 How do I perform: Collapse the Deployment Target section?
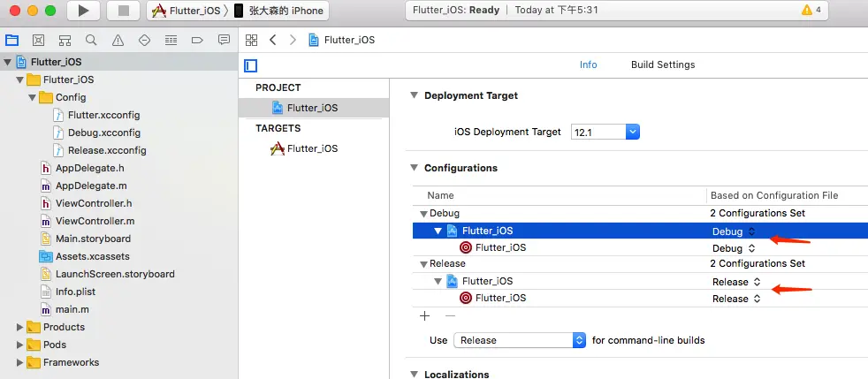tap(414, 95)
